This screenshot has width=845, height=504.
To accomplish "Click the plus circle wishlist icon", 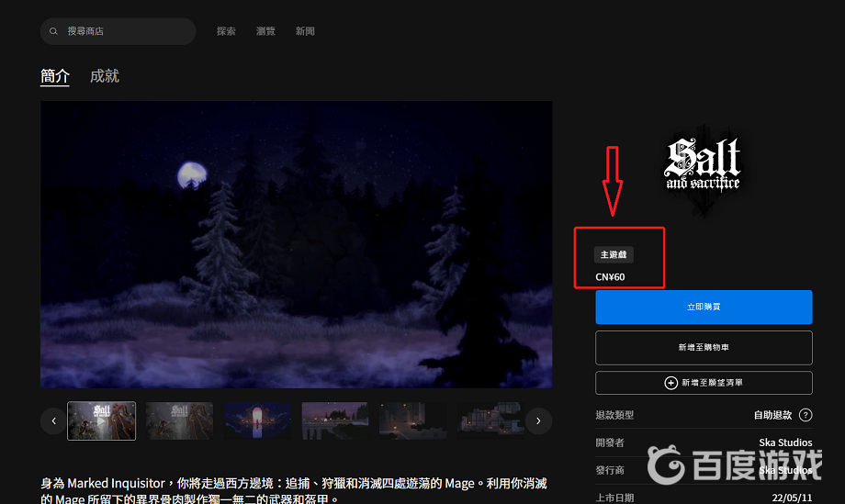I will (x=670, y=383).
